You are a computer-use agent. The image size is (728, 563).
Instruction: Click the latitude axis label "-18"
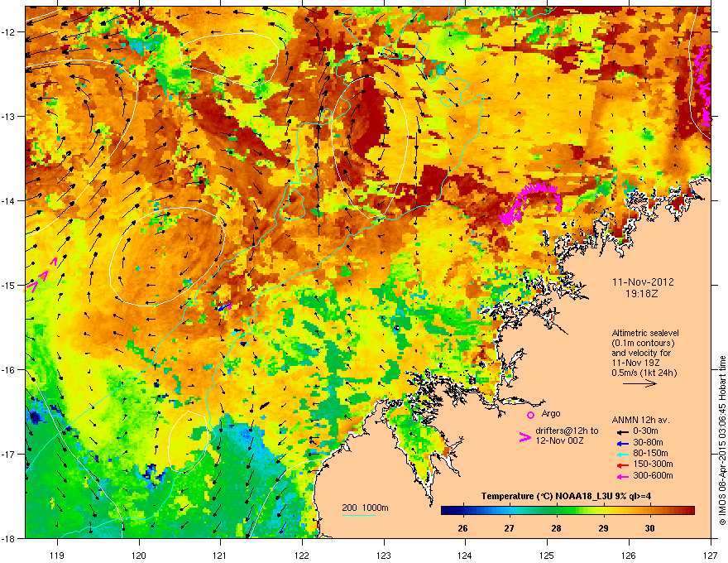[9, 538]
